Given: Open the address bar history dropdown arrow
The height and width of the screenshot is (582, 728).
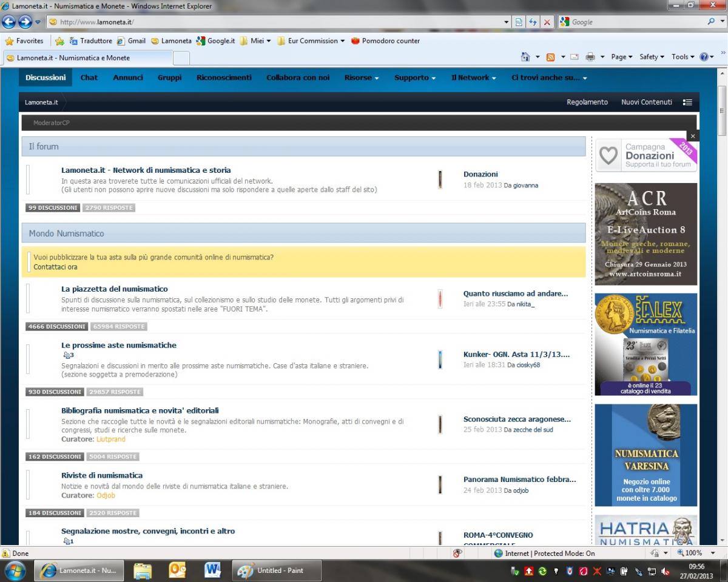Looking at the screenshot, I should click(x=507, y=22).
